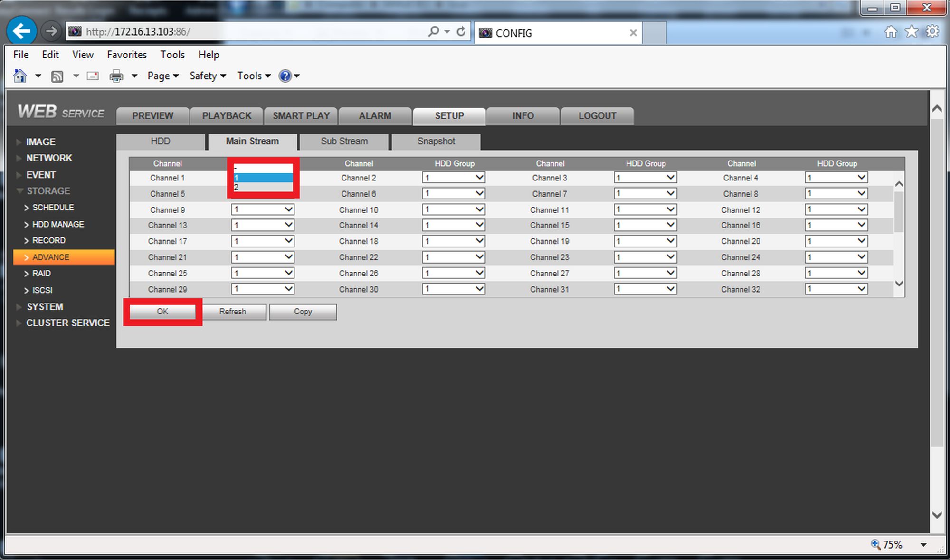Click the browser back arrow button

pyautogui.click(x=22, y=31)
